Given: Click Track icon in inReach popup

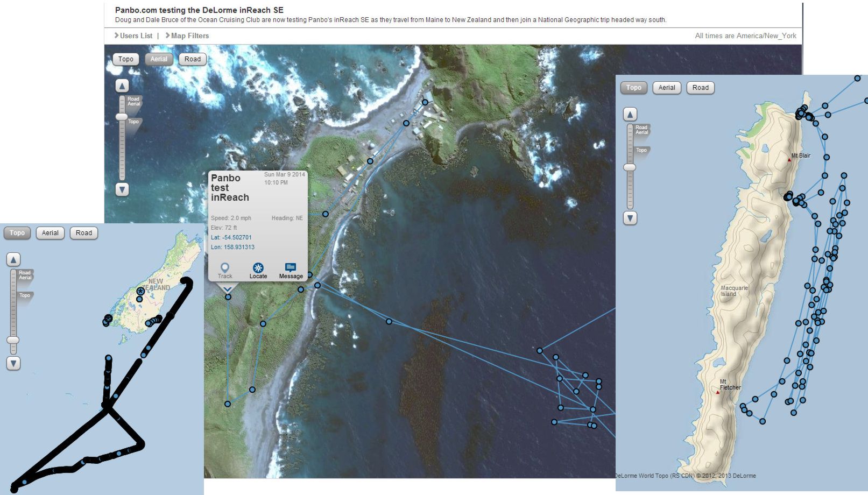Looking at the screenshot, I should tap(225, 271).
